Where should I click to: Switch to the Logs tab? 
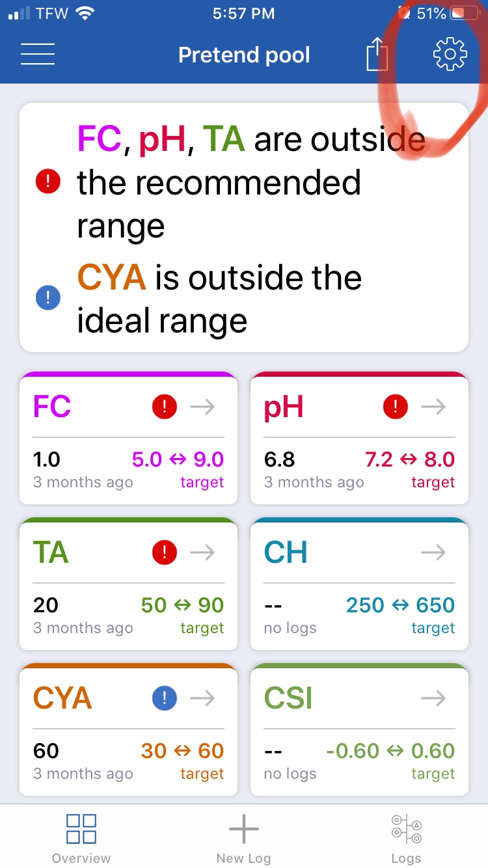pos(406,839)
